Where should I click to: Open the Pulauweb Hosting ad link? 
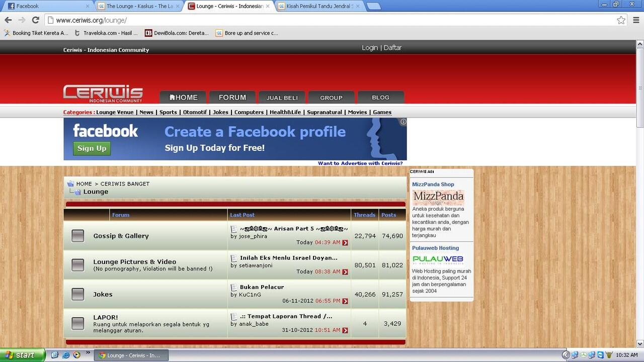point(436,248)
